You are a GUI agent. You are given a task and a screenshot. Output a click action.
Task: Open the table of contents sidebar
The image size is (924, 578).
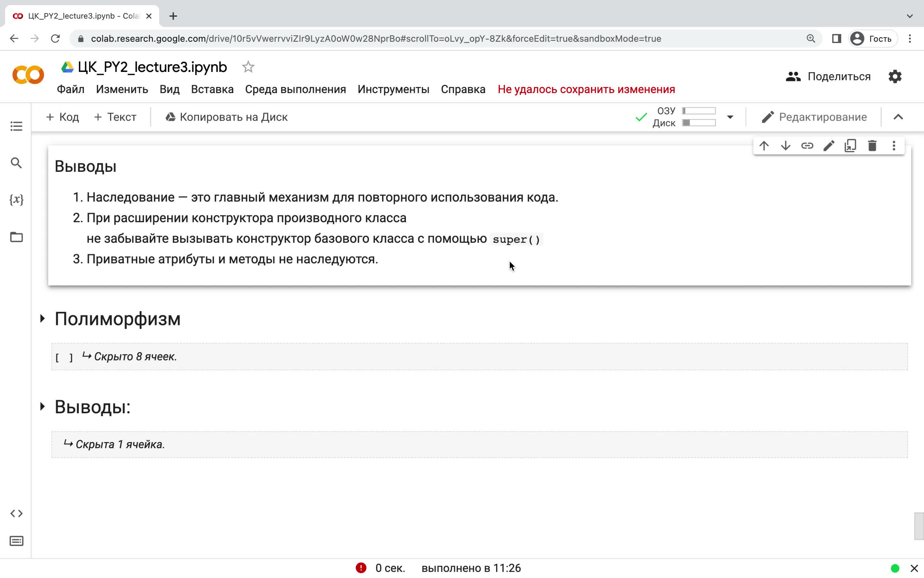tap(16, 126)
